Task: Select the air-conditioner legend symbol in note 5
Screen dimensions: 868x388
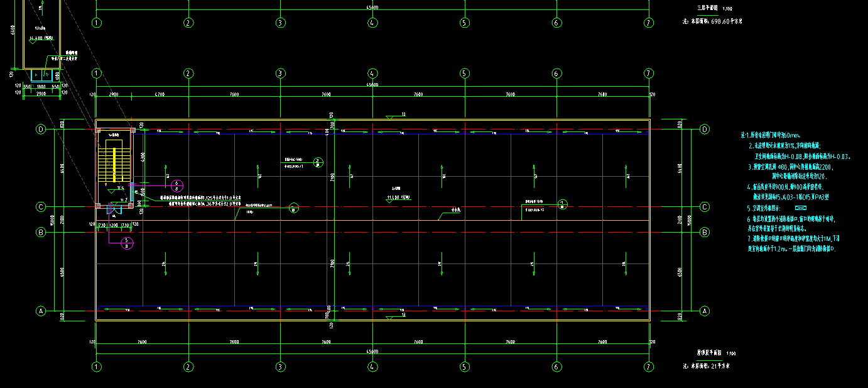Action: pyautogui.click(x=800, y=208)
